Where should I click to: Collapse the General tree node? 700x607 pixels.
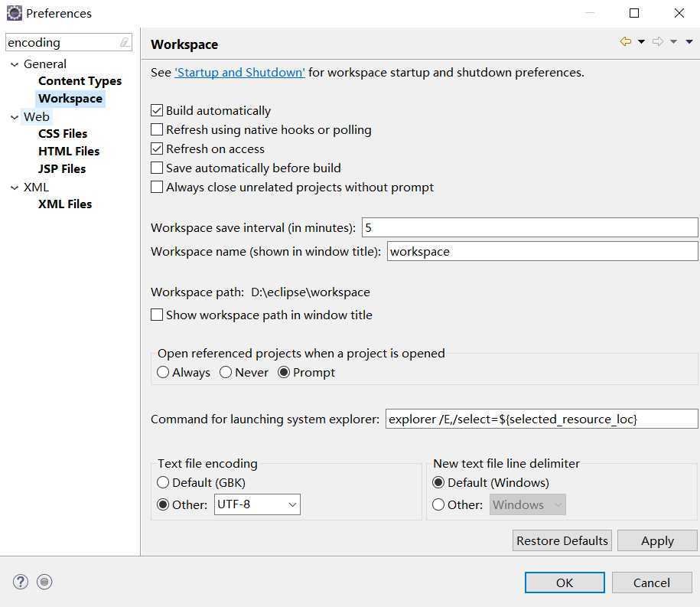(x=14, y=64)
